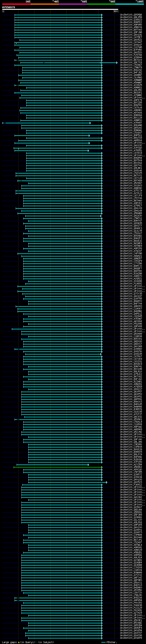Select the AV550979 query label
146x644 pixels.
click(x=8, y=8)
